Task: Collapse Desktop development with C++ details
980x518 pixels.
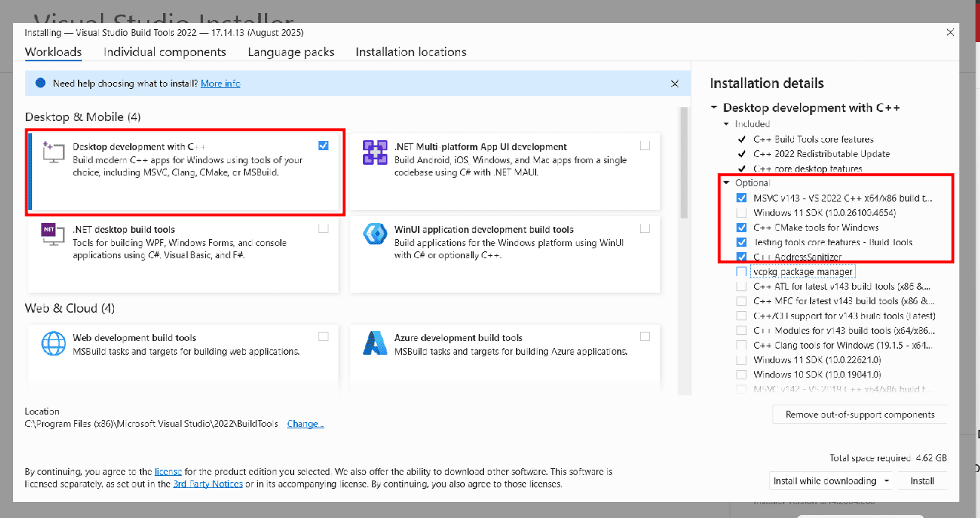Action: 714,108
